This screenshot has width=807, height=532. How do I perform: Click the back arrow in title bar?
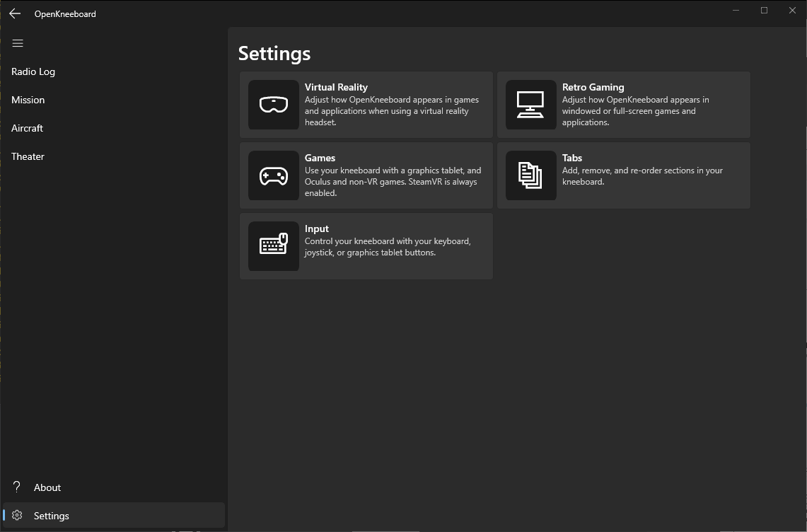pyautogui.click(x=15, y=14)
